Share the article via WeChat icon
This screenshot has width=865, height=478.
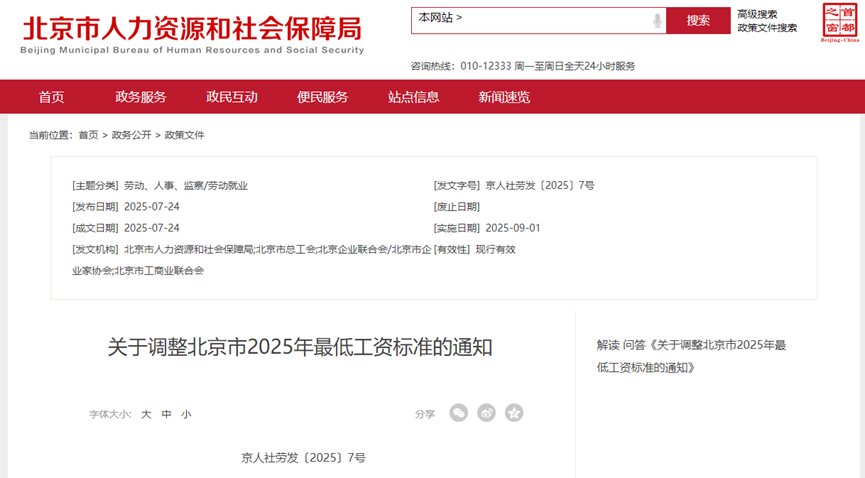click(458, 413)
